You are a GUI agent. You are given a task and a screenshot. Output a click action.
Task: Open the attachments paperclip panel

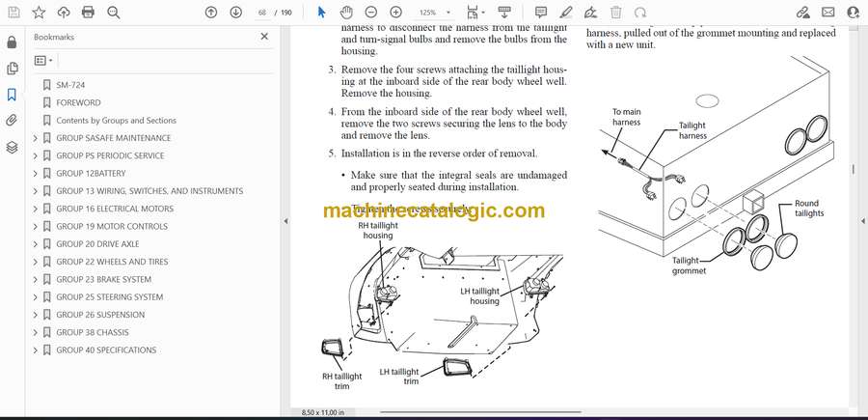click(13, 121)
